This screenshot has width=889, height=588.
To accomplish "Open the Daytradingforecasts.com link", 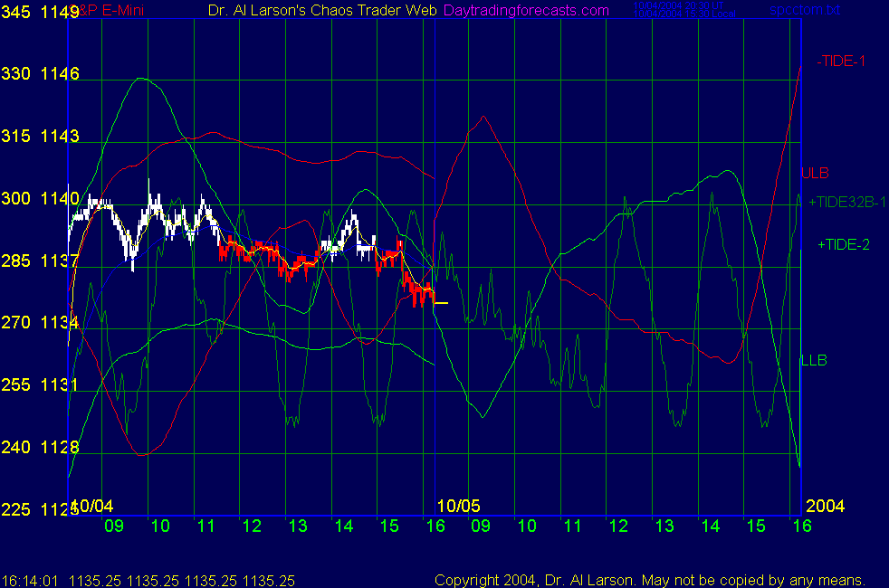I will [525, 10].
